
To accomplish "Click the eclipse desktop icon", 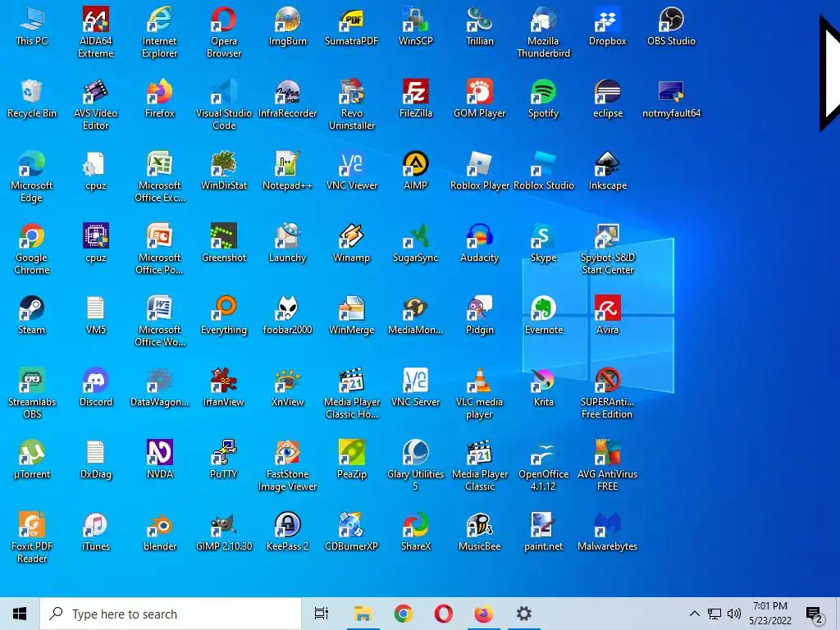I will click(608, 99).
